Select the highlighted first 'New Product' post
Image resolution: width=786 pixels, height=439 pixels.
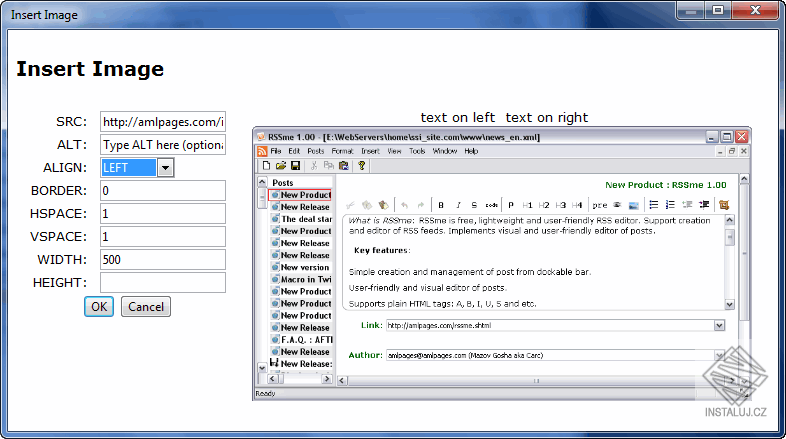(x=300, y=195)
